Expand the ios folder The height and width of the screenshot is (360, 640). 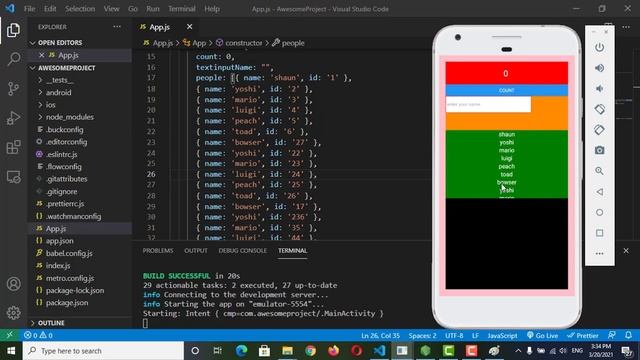[51, 105]
